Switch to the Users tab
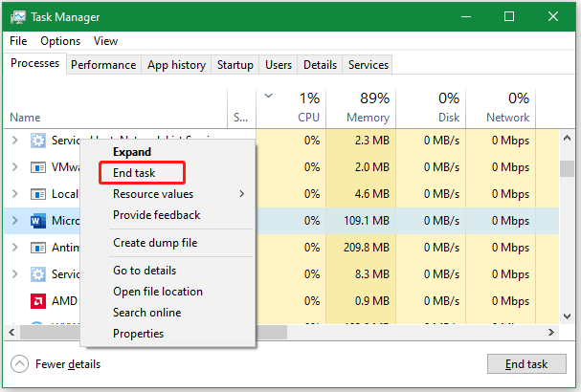The height and width of the screenshot is (392, 581). [x=279, y=65]
